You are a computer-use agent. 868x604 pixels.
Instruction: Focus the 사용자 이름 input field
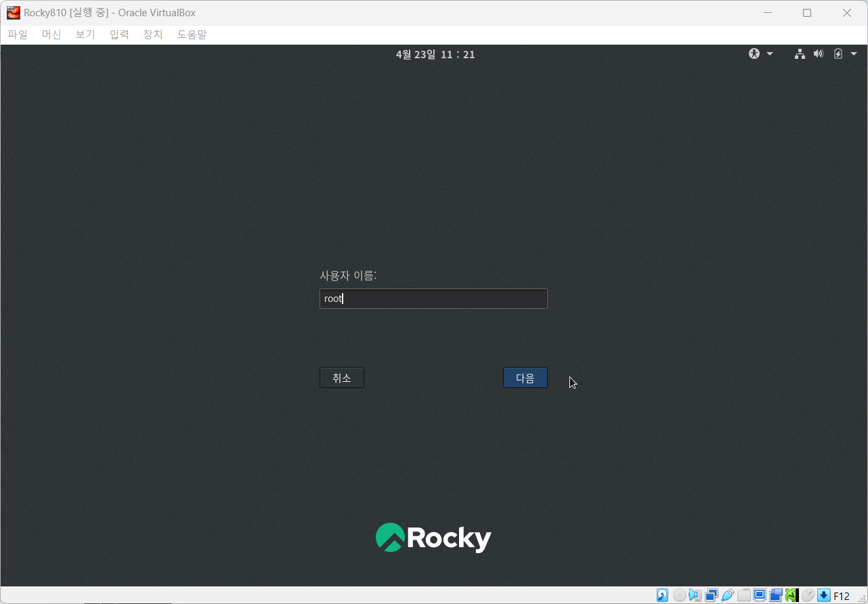[433, 299]
